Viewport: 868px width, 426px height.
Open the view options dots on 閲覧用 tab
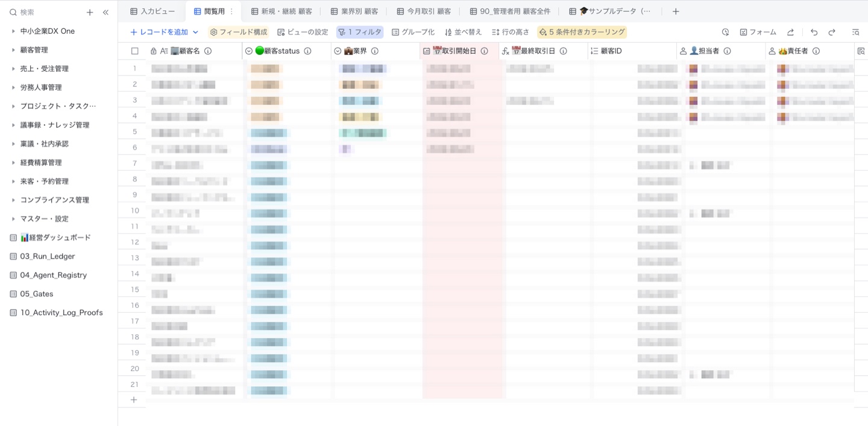[x=231, y=11]
